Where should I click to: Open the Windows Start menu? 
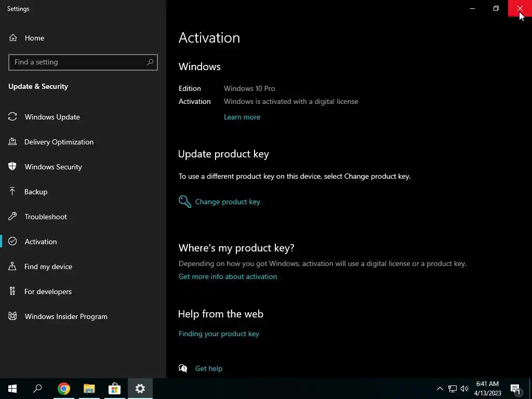click(12, 389)
